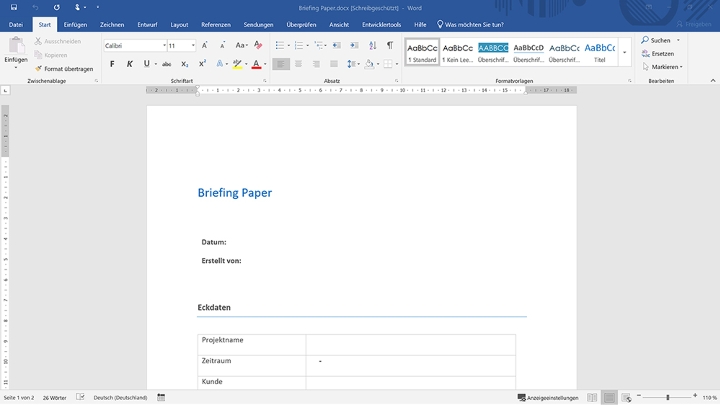720x405 pixels.
Task: Apply red font color A
Action: 256,64
